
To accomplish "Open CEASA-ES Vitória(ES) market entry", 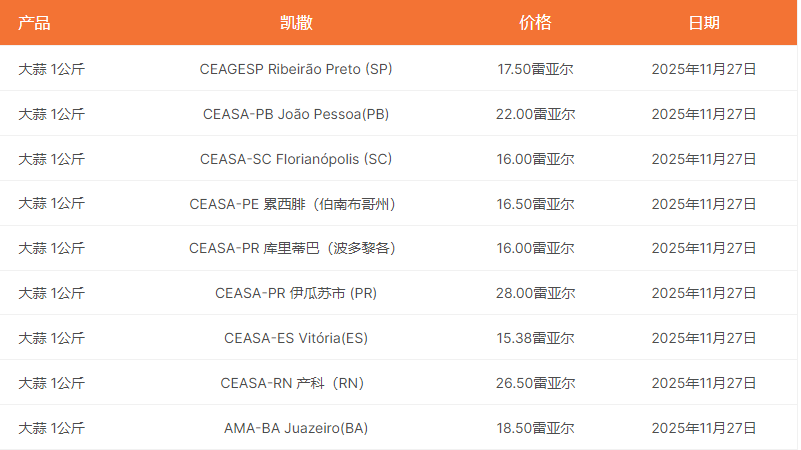I will coord(296,338).
